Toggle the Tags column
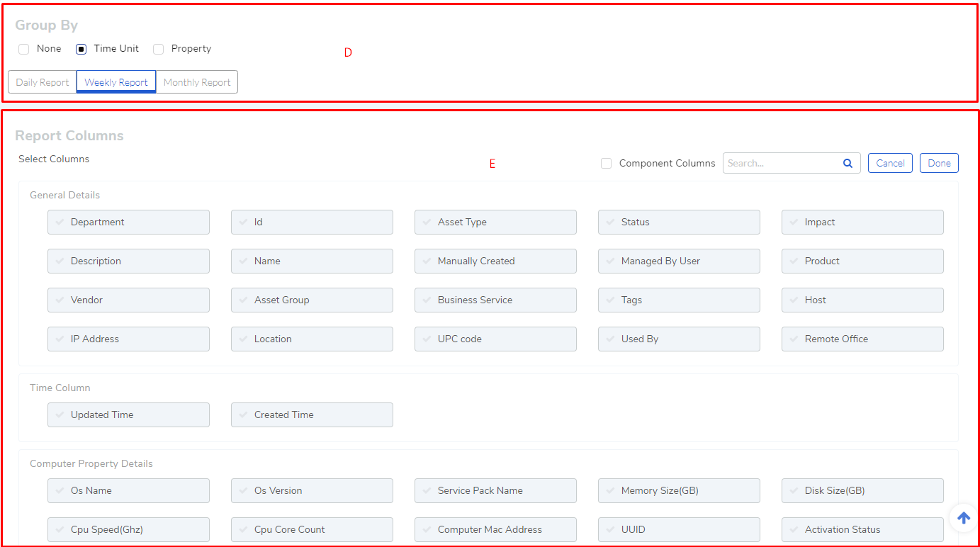Viewport: 980px width, 547px height. tap(679, 300)
